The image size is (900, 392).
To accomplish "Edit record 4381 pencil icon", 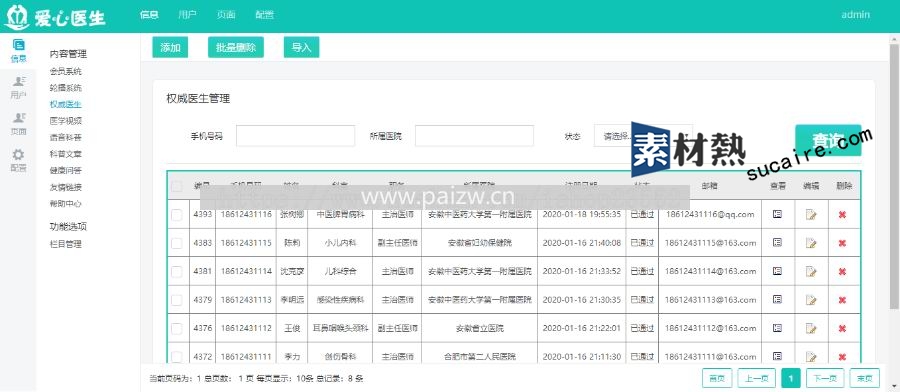I will [x=810, y=271].
